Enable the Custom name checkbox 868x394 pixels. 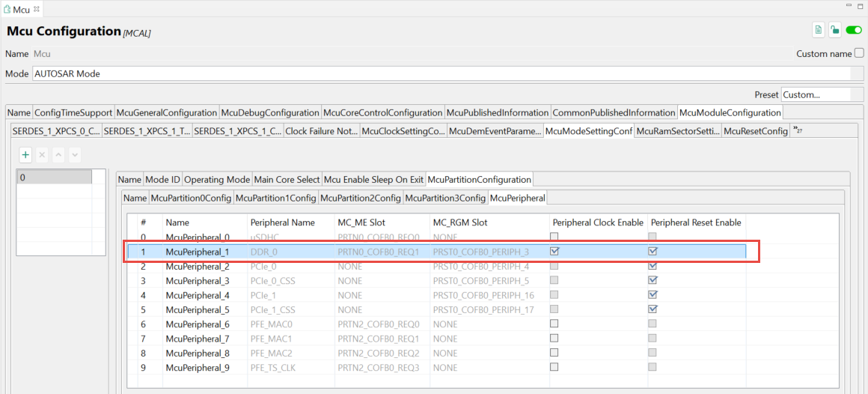858,54
